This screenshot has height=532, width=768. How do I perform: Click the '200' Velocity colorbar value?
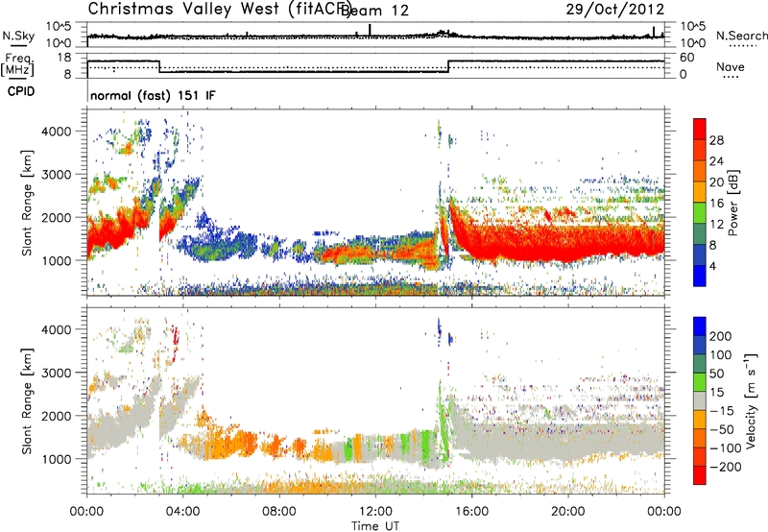click(721, 336)
